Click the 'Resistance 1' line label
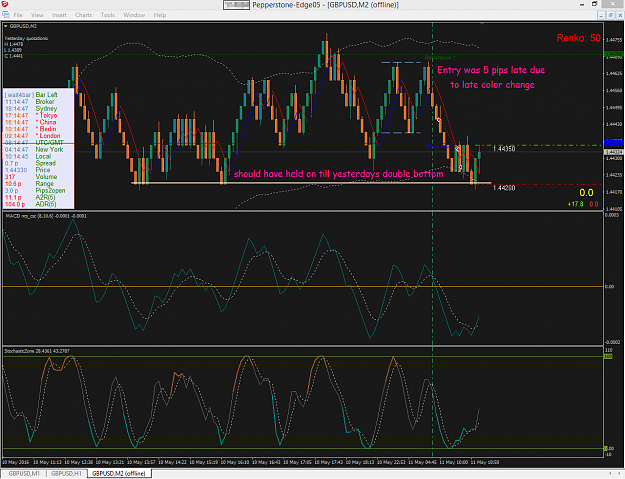The width and height of the screenshot is (625, 479). [x=440, y=58]
